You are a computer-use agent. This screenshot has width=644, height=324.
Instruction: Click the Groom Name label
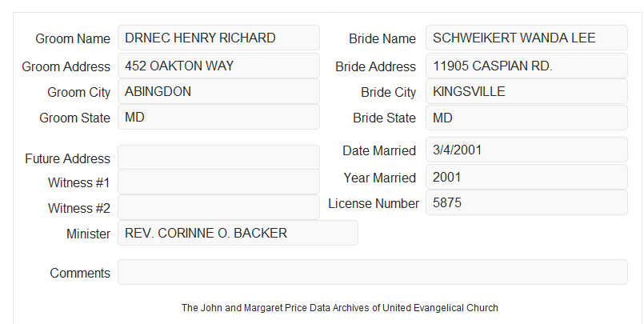(73, 38)
